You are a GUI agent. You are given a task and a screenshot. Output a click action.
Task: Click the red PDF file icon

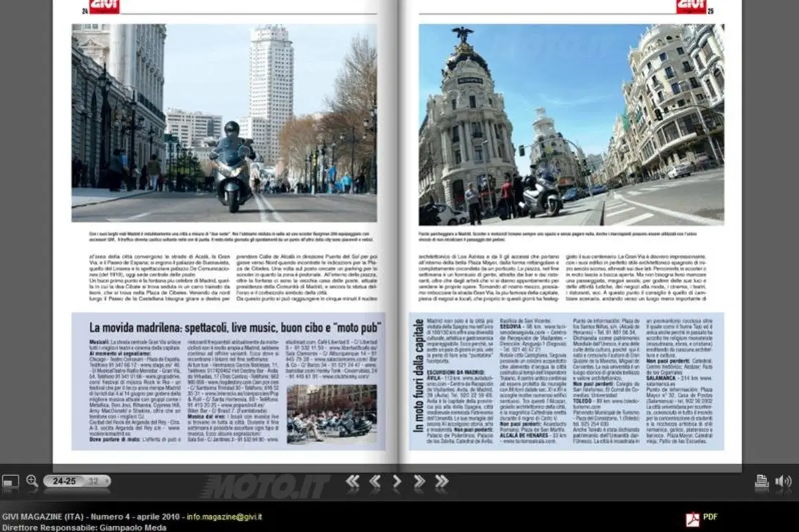693,518
